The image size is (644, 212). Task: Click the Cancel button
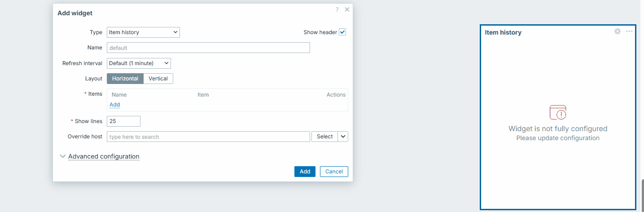(x=334, y=172)
